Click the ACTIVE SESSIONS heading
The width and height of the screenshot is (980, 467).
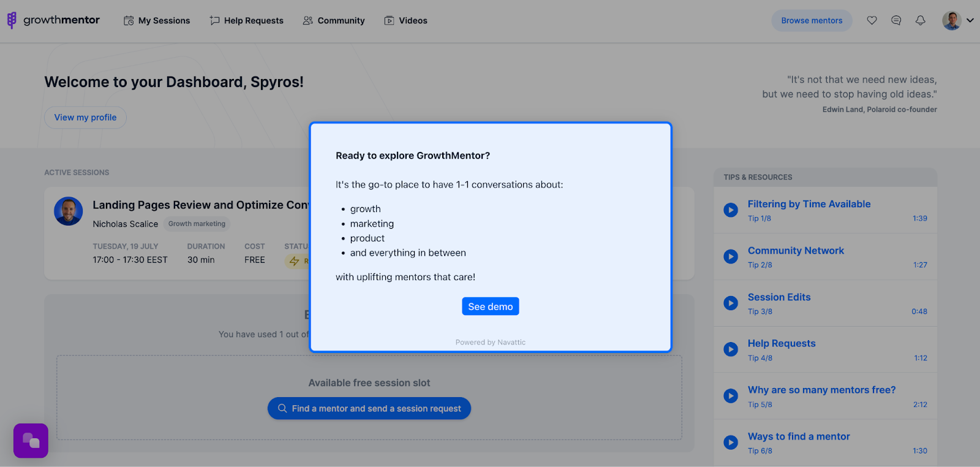pyautogui.click(x=77, y=173)
